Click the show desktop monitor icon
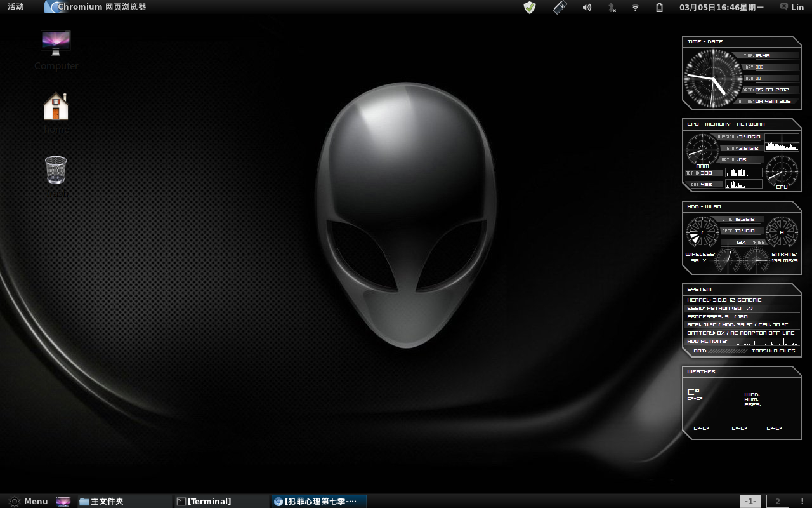Image resolution: width=812 pixels, height=508 pixels. (x=63, y=501)
